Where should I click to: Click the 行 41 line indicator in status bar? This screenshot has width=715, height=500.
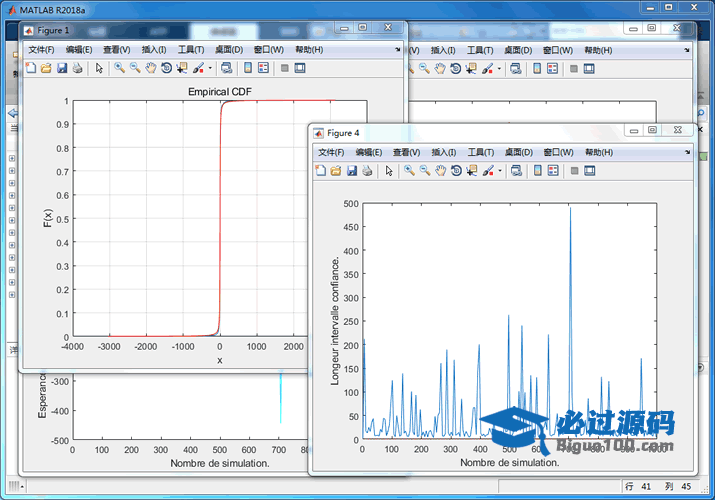(638, 486)
